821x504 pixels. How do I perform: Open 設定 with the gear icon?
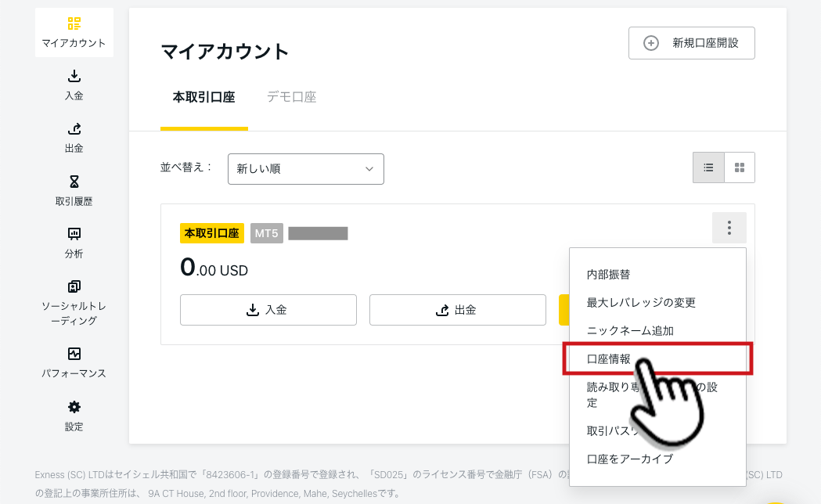coord(74,416)
